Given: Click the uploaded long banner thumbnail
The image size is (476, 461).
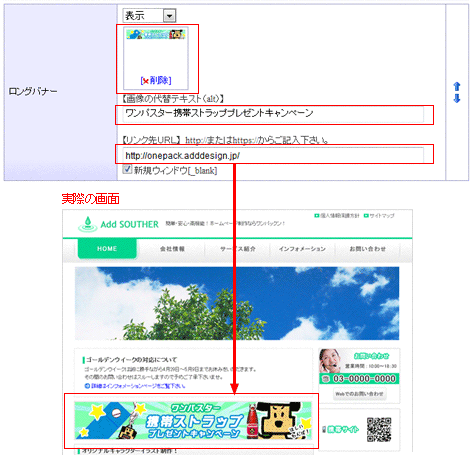Looking at the screenshot, I should 156,34.
